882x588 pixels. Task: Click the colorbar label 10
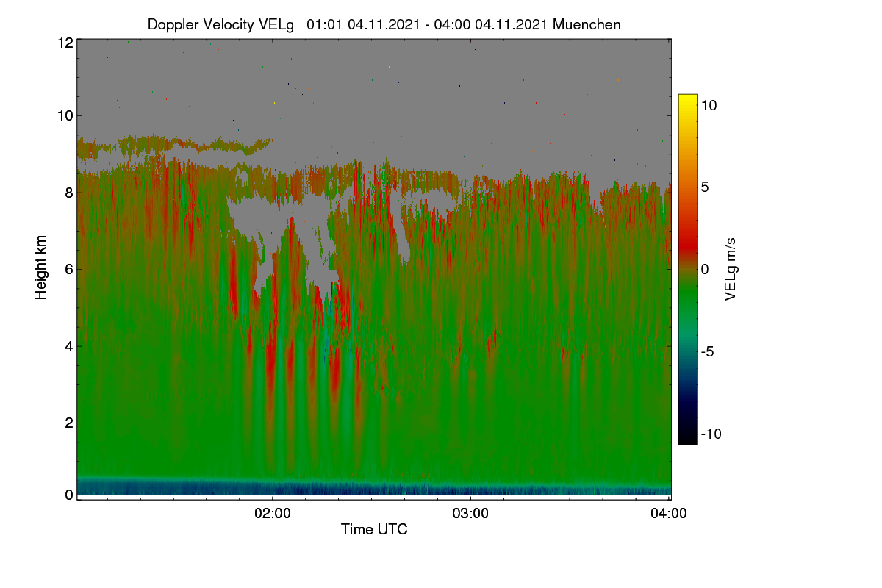coord(709,105)
